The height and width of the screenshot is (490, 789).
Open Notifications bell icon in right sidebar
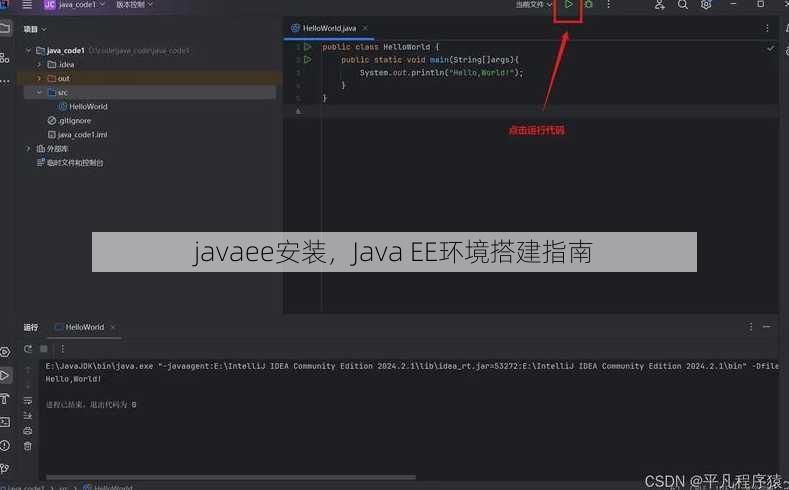786,28
